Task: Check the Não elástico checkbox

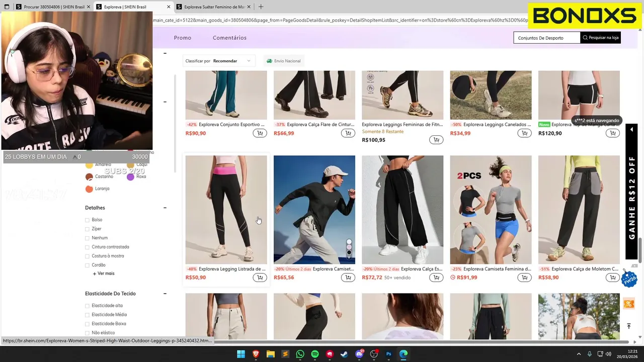Action: click(87, 333)
